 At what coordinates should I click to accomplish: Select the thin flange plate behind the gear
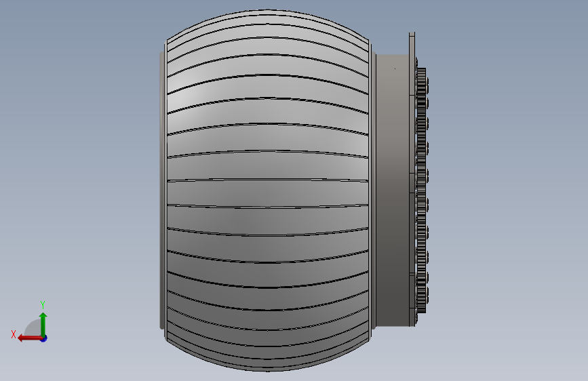pos(412,179)
